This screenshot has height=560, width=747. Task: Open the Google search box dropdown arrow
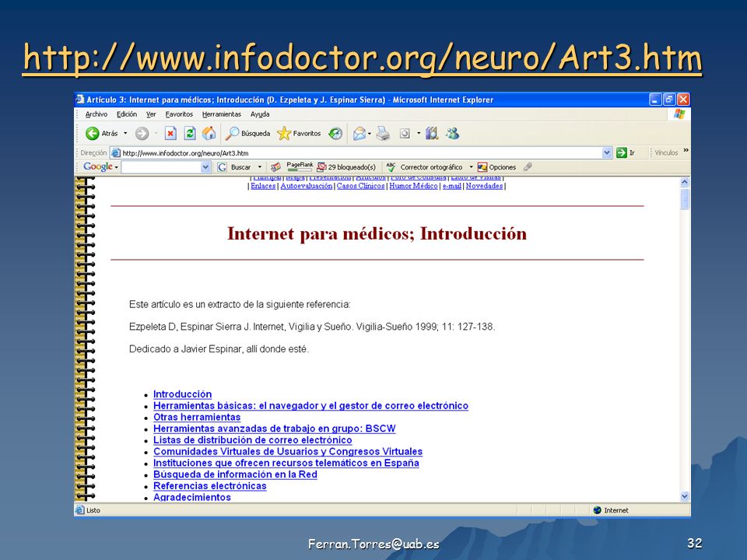[x=205, y=167]
